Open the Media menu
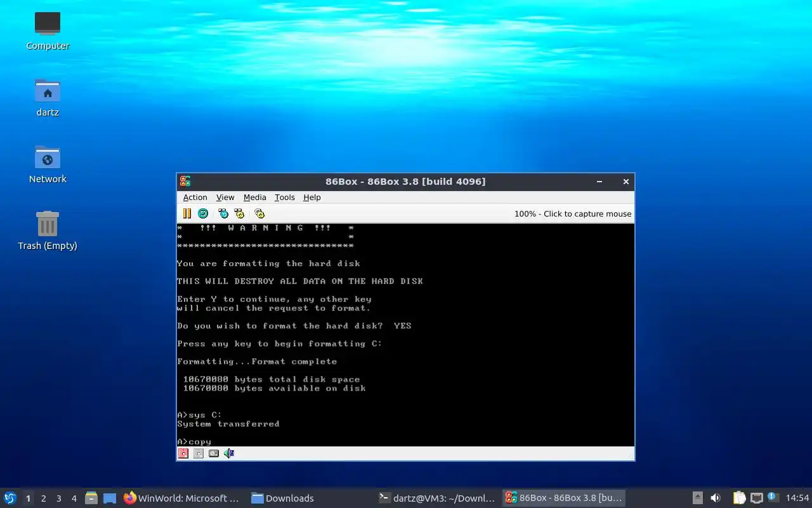 (255, 197)
